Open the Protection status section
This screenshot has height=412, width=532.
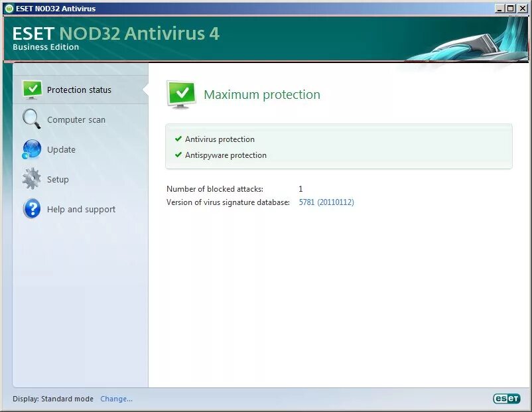pos(79,90)
